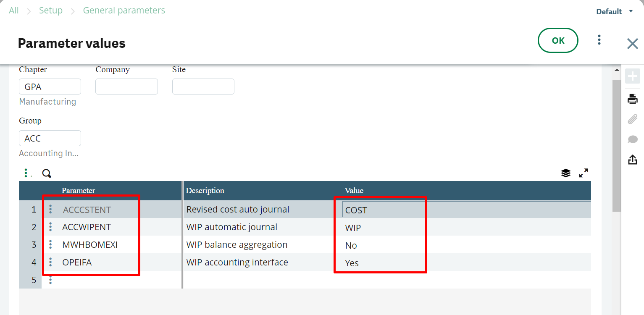Click the print icon in right sidebar
Viewport: 644px width, 315px height.
pyautogui.click(x=632, y=100)
